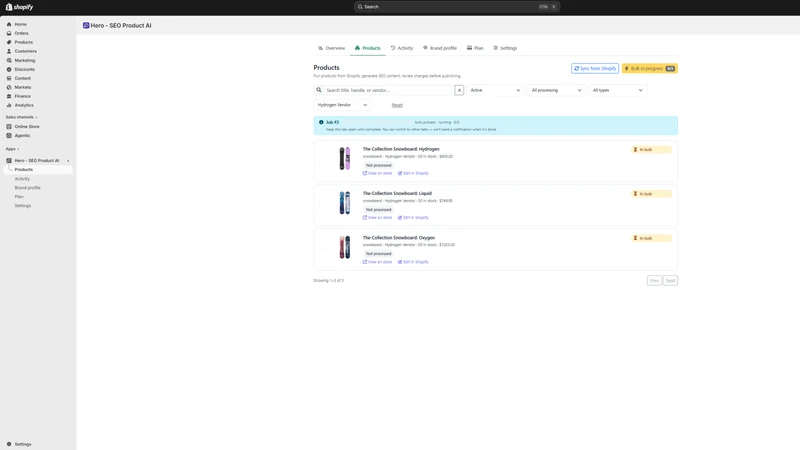Open the Agentic sales channel
This screenshot has height=450, width=800.
point(22,136)
